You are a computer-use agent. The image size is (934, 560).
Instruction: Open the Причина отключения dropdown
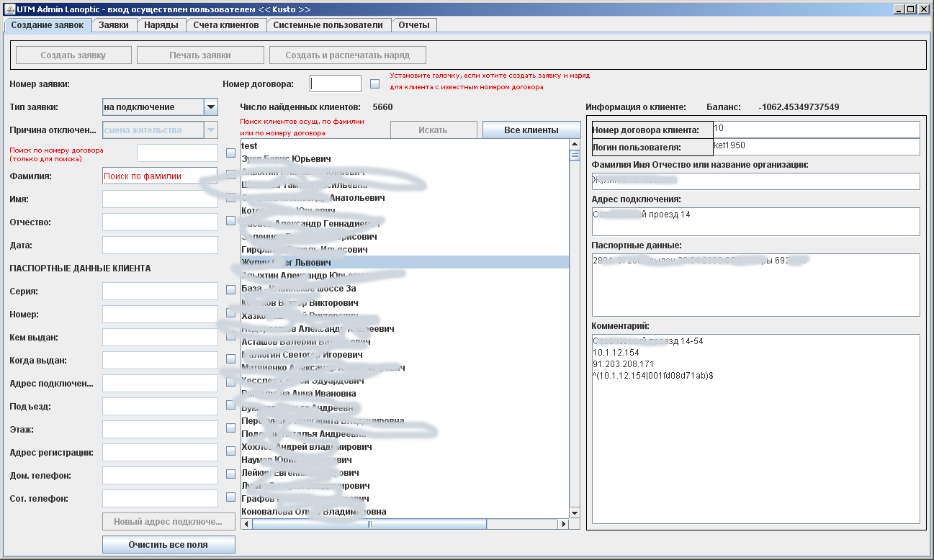click(x=211, y=130)
